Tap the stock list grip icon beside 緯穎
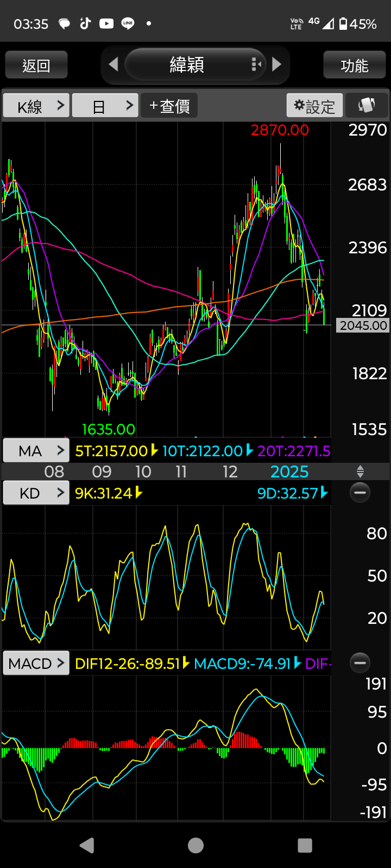Viewport: 391px width, 868px height. pos(257,65)
